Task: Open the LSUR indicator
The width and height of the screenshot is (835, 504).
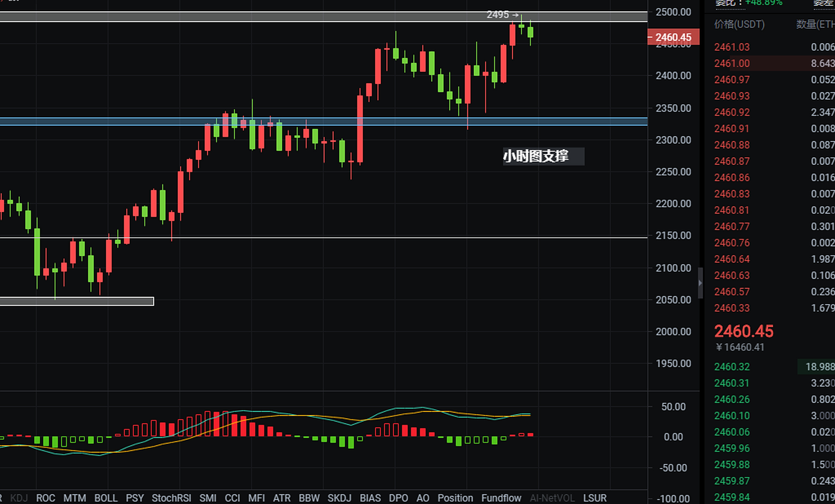Action: tap(594, 498)
